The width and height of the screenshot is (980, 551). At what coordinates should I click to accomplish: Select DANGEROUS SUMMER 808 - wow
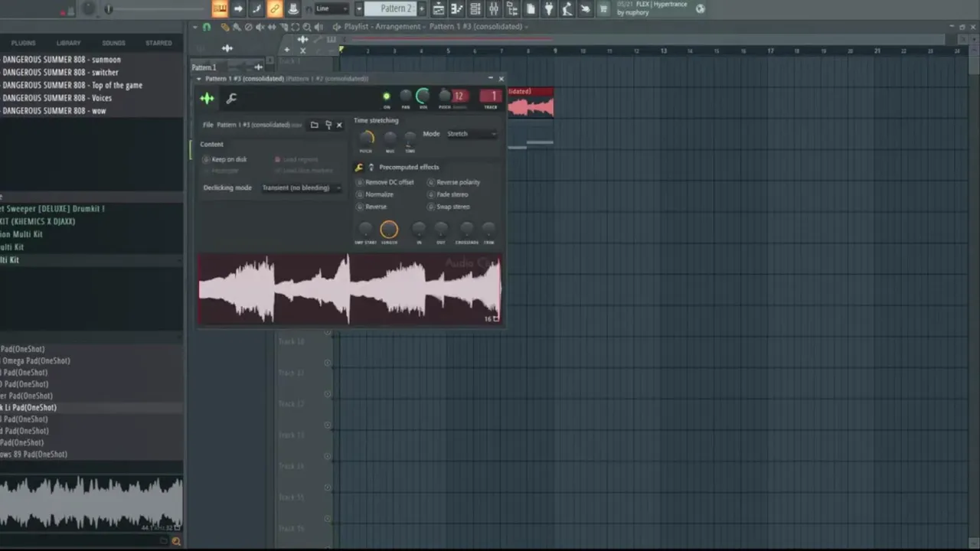(54, 111)
